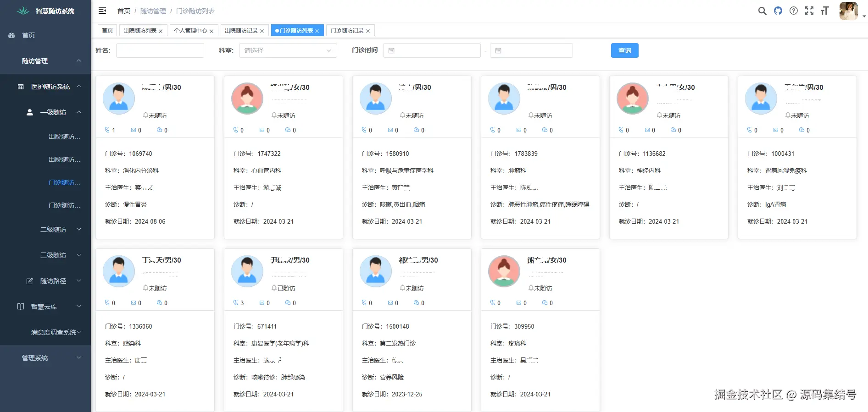Click the message icon on card 1500148
The height and width of the screenshot is (412, 868).
click(390, 303)
